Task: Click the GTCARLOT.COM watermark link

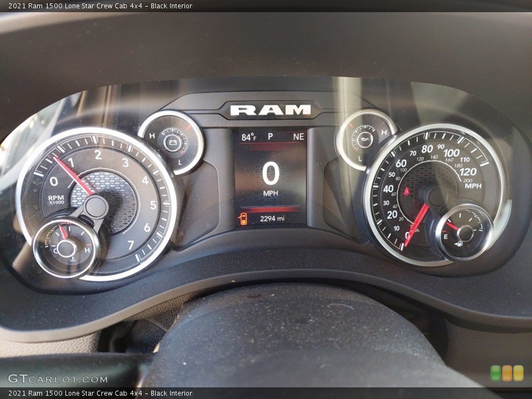Action: click(x=58, y=378)
